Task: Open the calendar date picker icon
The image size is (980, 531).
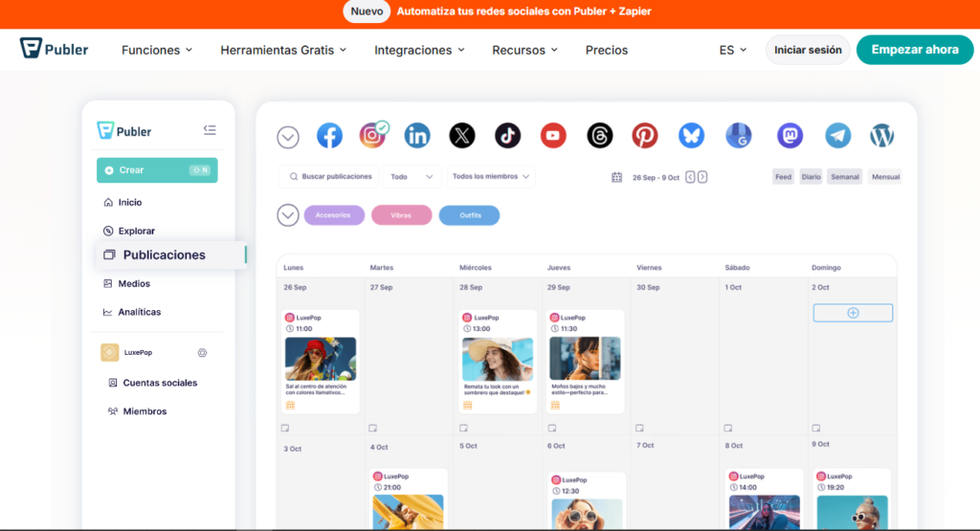Action: click(617, 177)
